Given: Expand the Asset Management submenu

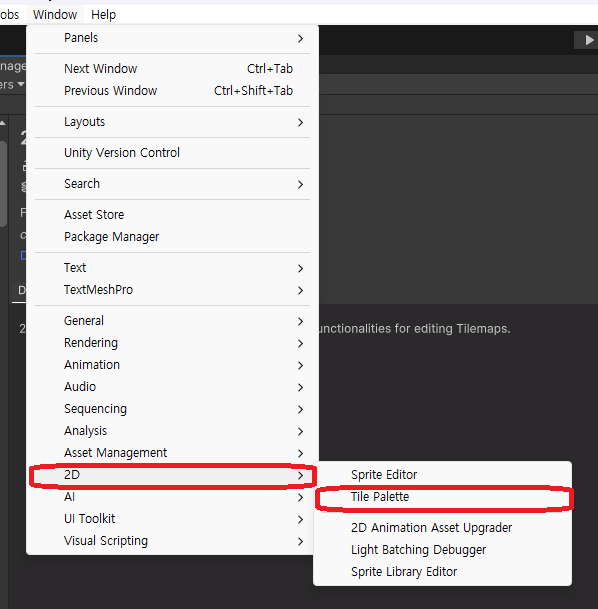Looking at the screenshot, I should [x=172, y=453].
